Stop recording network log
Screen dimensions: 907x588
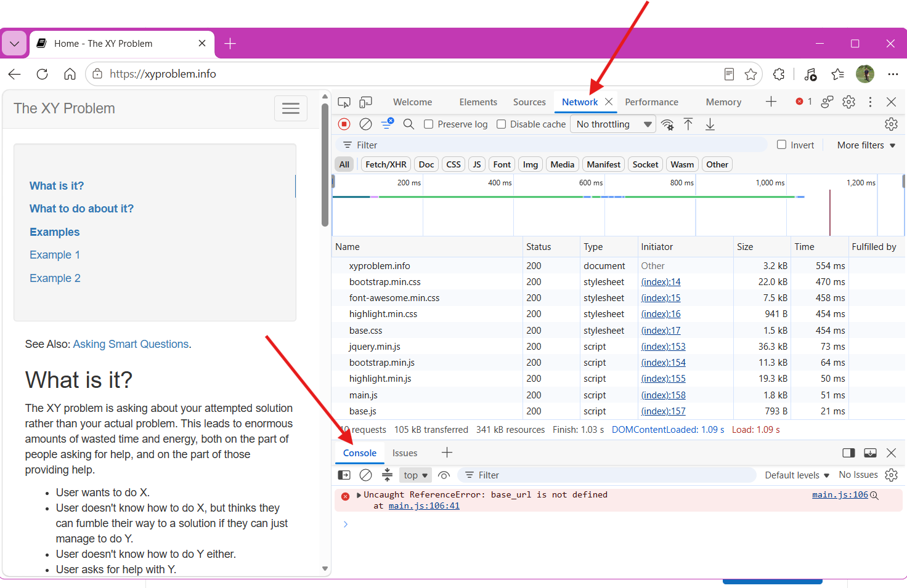point(344,124)
